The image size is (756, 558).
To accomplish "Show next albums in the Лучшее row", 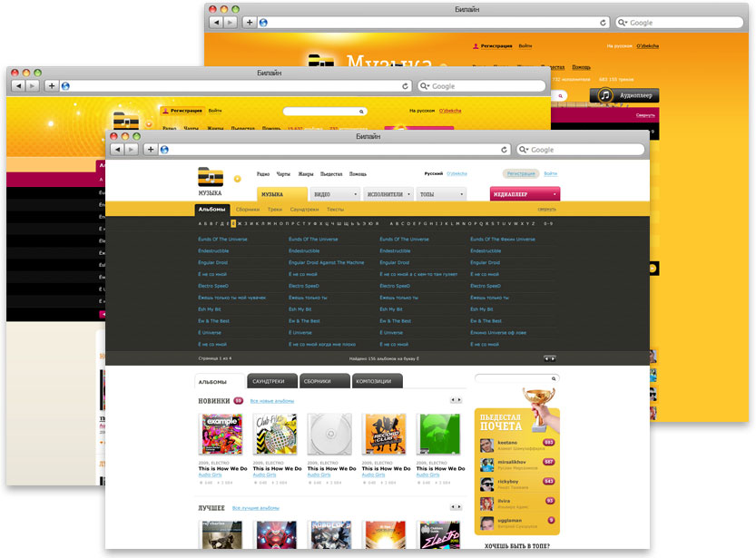I will [x=459, y=507].
